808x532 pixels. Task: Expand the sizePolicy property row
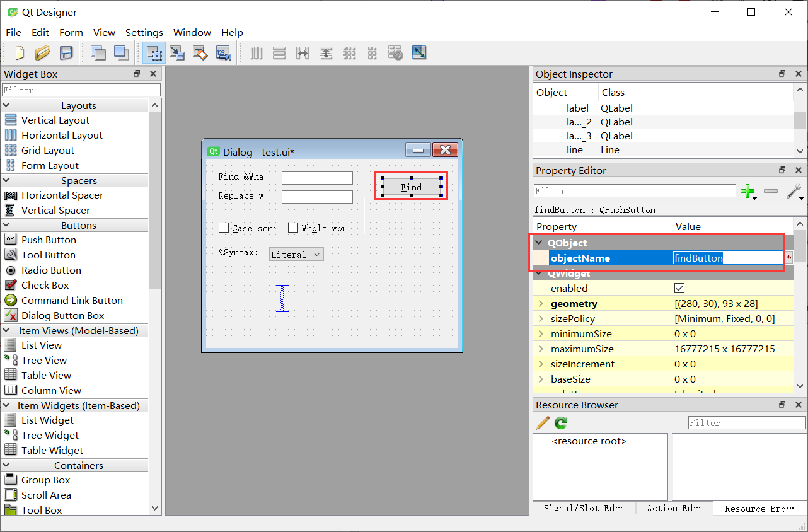pyautogui.click(x=540, y=318)
